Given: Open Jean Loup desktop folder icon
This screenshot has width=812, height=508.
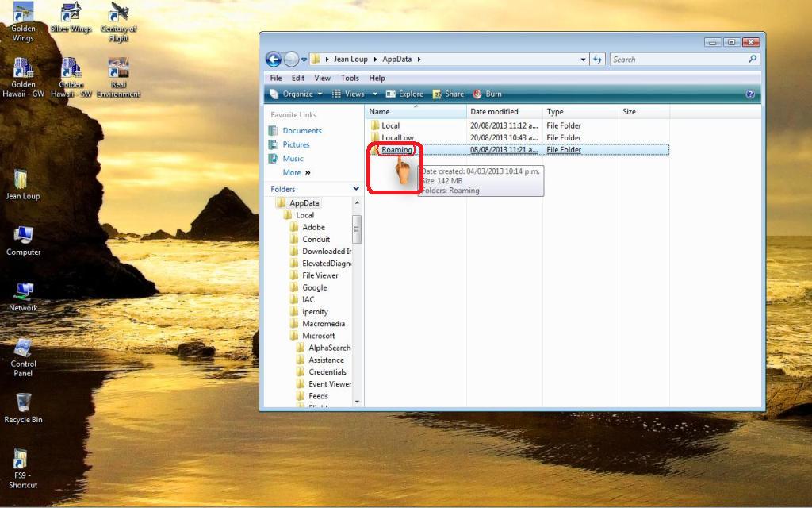Looking at the screenshot, I should point(23,185).
